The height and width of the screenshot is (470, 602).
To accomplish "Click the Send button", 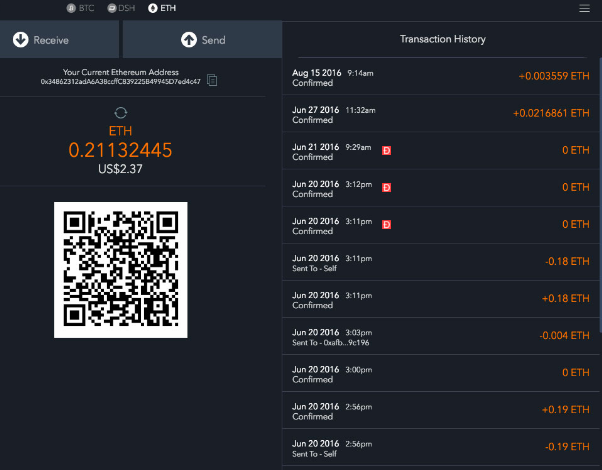I will (202, 40).
